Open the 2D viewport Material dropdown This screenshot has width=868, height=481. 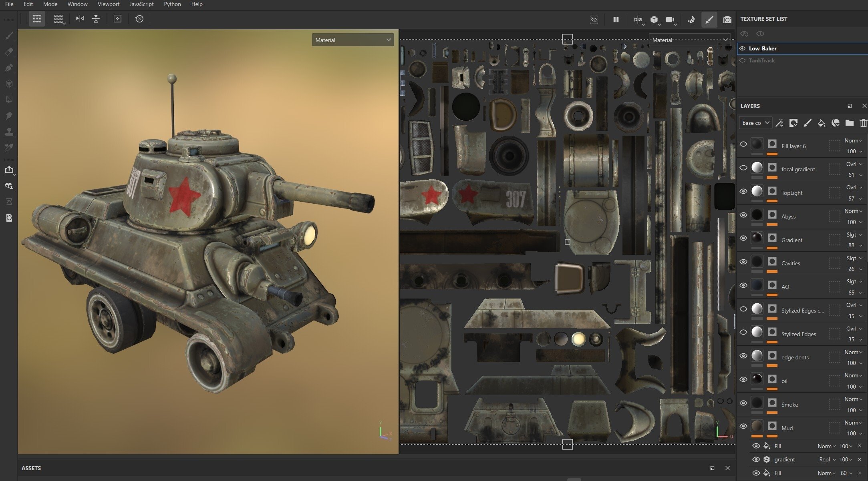689,40
